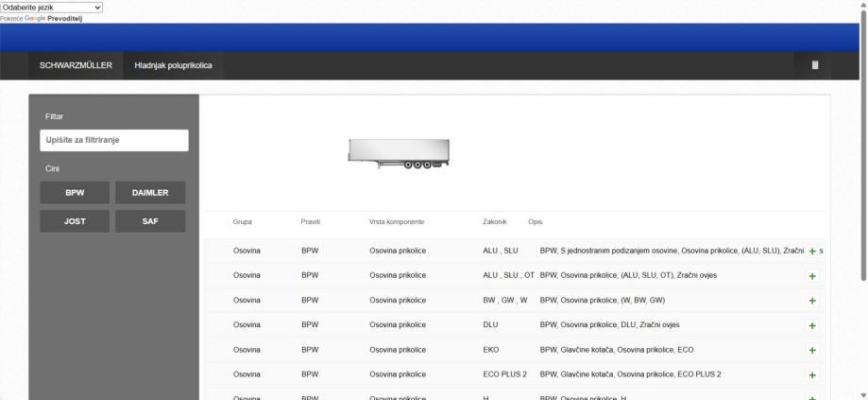Click description 'BPW, Osovina prikolice, DLU, Zračni ovjes'

pos(609,325)
